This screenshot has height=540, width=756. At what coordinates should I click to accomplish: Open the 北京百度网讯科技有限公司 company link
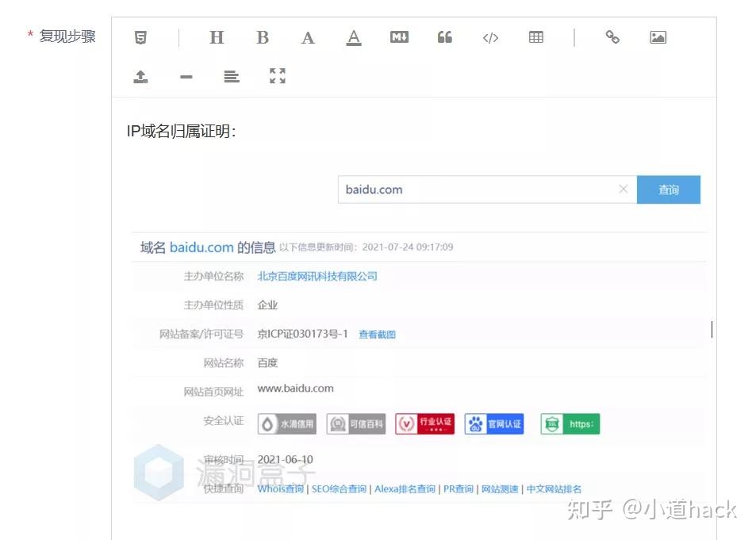[x=317, y=276]
